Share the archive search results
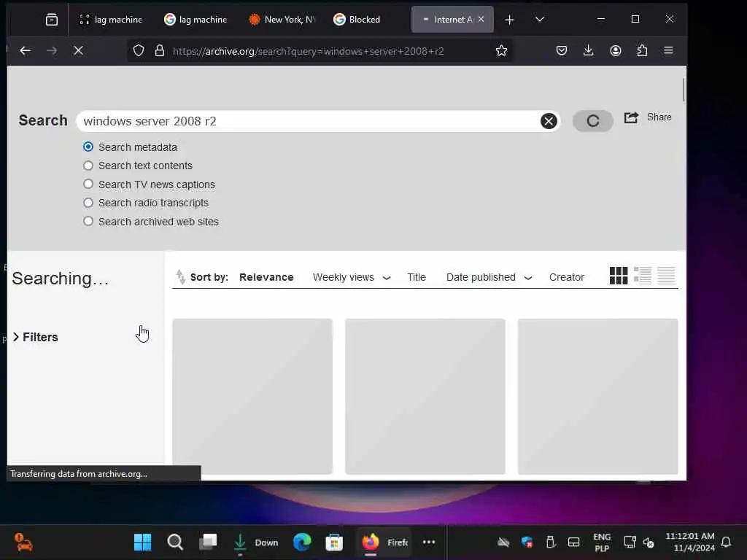 648,117
